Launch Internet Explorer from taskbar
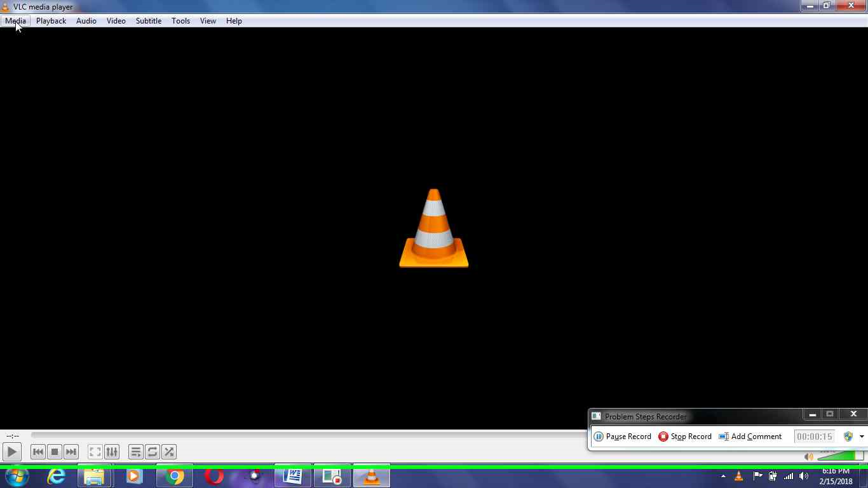 (x=56, y=476)
